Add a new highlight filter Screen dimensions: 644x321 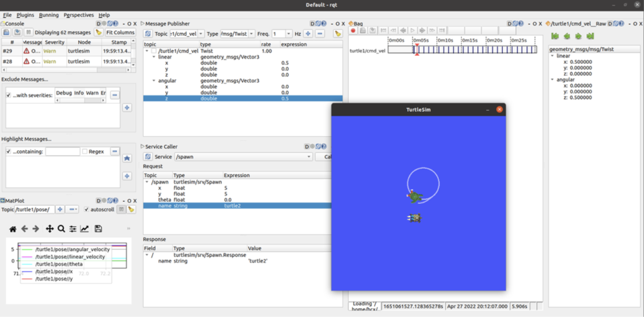(128, 176)
